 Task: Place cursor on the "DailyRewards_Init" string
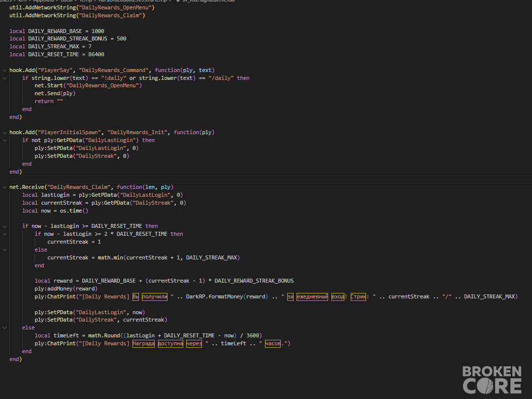(x=137, y=132)
